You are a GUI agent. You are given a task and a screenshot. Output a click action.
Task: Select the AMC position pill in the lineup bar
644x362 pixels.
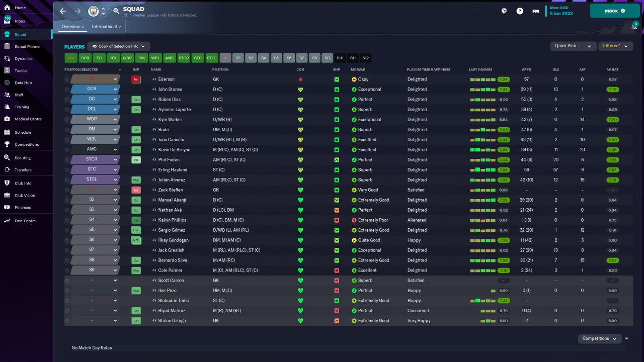[x=170, y=58]
